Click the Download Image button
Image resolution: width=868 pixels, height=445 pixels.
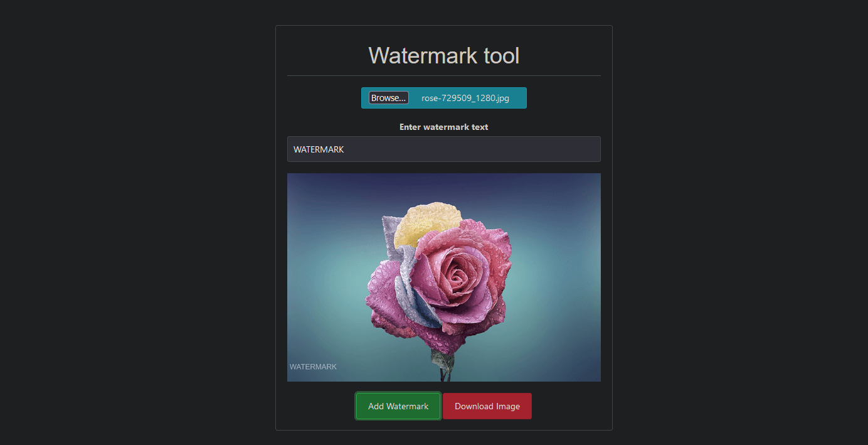click(x=487, y=406)
